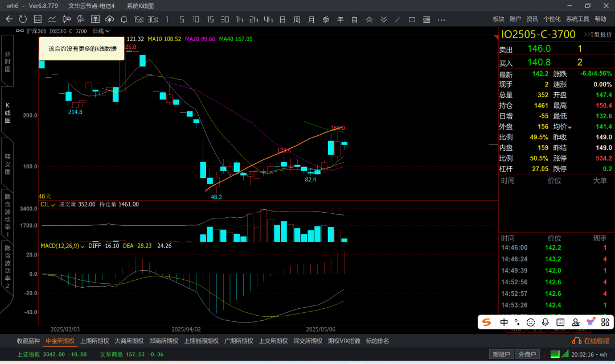Click the rectangle window icon in the toolbar
Viewport: 615px width, 364px height.
click(412, 19)
